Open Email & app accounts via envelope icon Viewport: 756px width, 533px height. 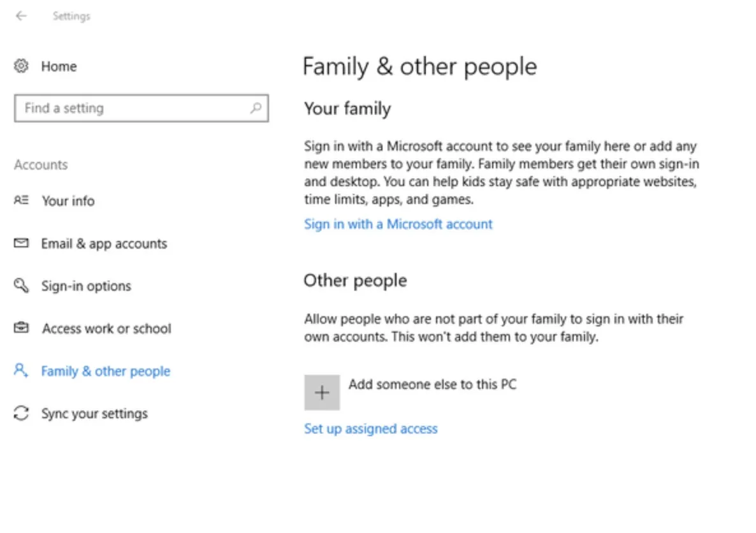[x=21, y=243]
